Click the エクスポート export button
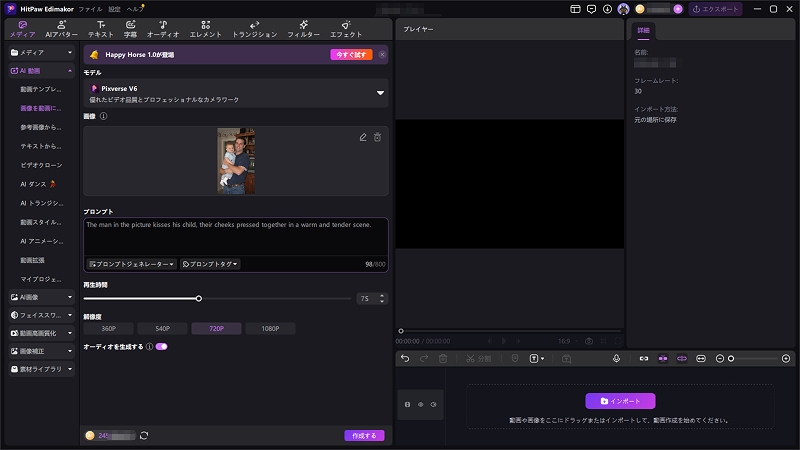This screenshot has height=450, width=800. [x=715, y=9]
